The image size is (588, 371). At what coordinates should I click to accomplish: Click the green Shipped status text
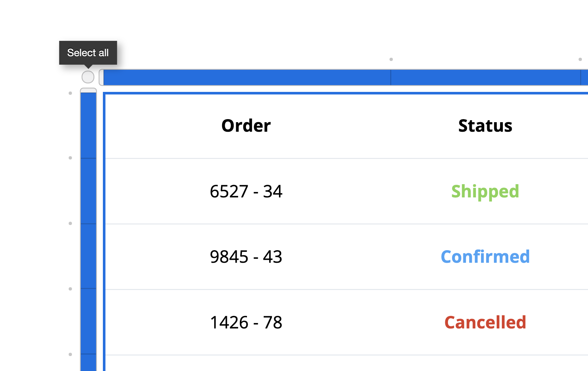tap(485, 191)
